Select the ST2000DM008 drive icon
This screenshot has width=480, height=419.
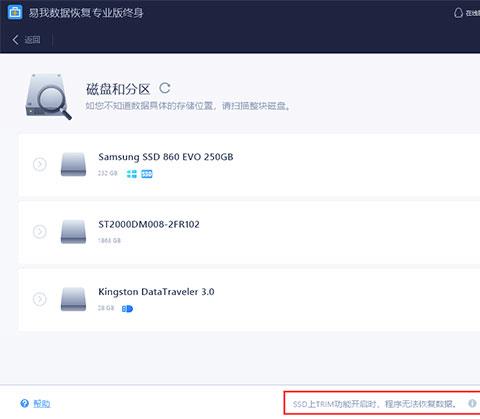[73, 231]
